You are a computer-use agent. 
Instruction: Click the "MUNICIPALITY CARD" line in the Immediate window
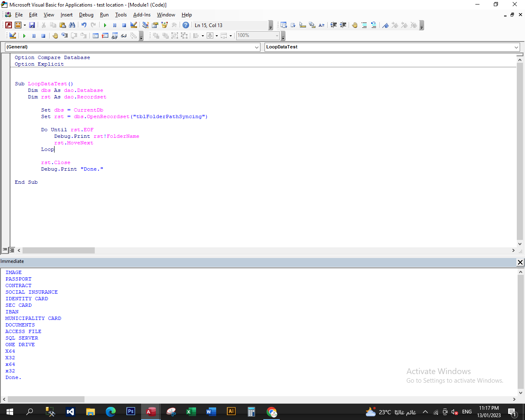[33, 318]
